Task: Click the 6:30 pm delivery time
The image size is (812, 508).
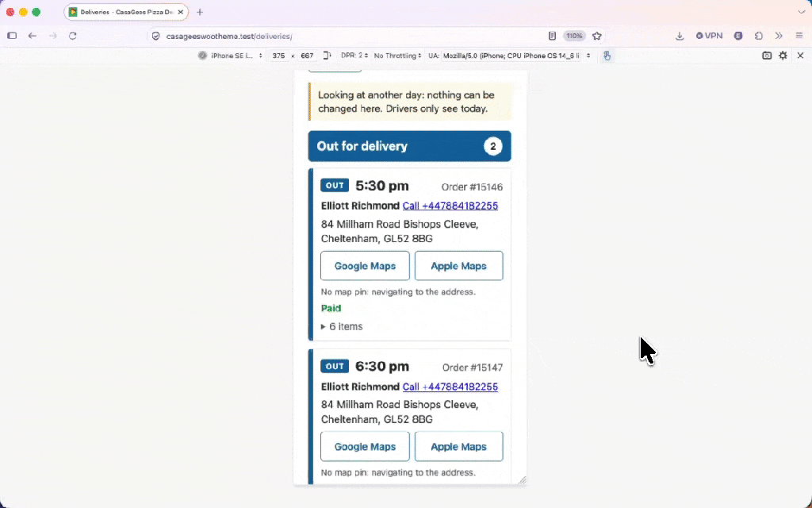Action: [x=382, y=366]
